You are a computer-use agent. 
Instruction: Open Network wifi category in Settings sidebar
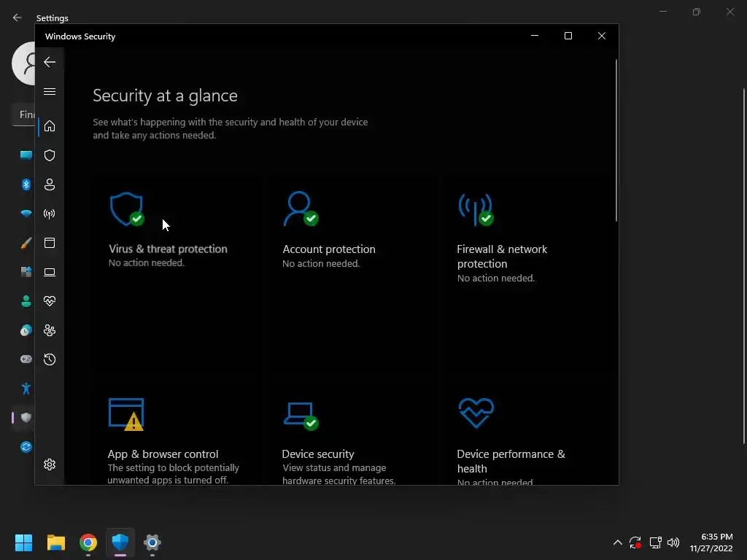26,214
